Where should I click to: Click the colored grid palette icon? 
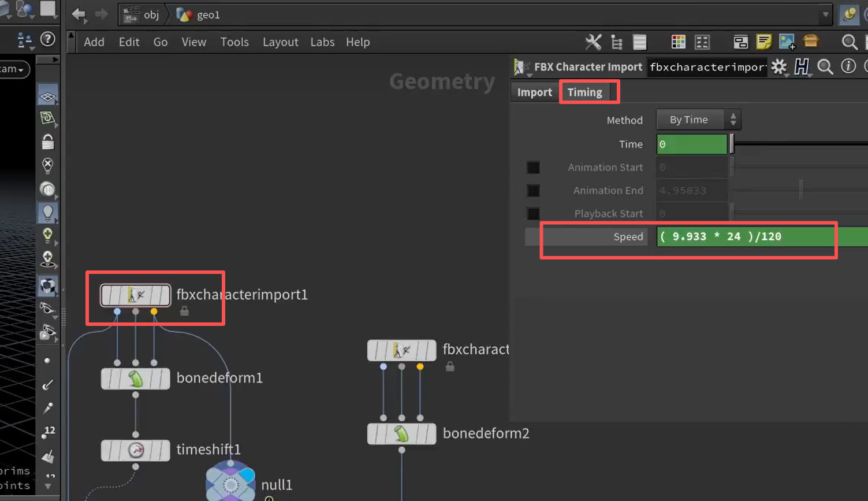679,42
